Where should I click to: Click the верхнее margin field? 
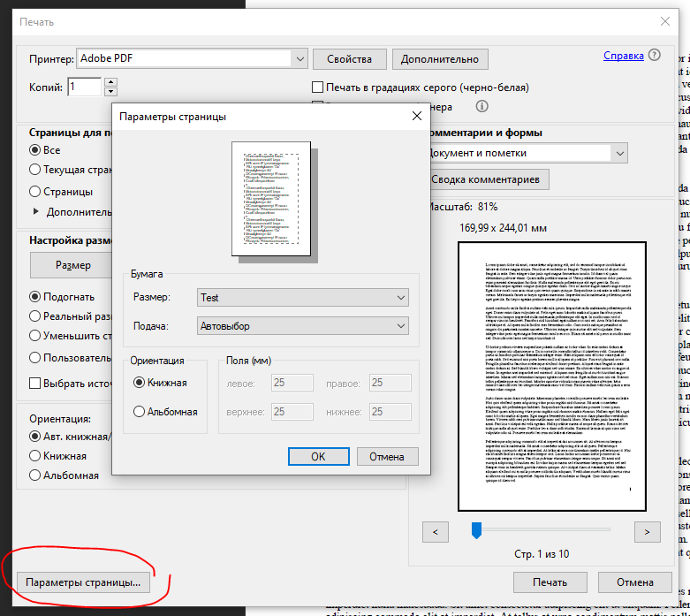click(x=292, y=412)
